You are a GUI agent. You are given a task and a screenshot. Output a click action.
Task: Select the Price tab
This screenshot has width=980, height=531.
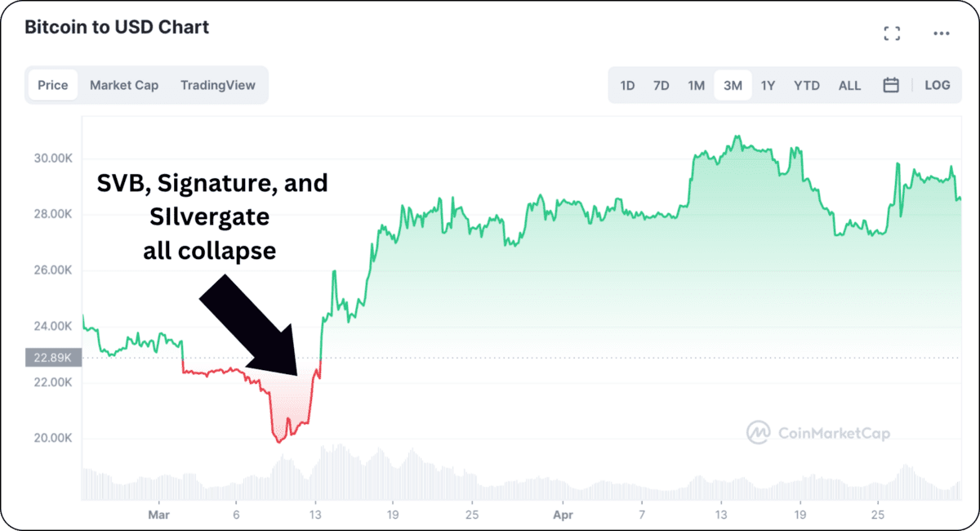click(53, 85)
